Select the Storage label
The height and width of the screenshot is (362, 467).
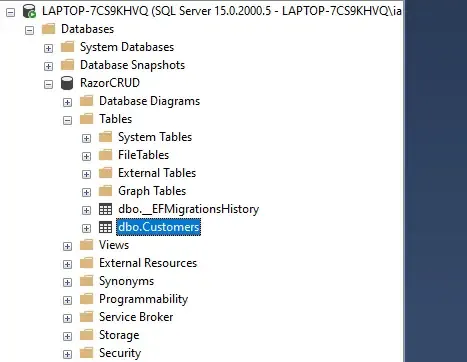tap(119, 335)
